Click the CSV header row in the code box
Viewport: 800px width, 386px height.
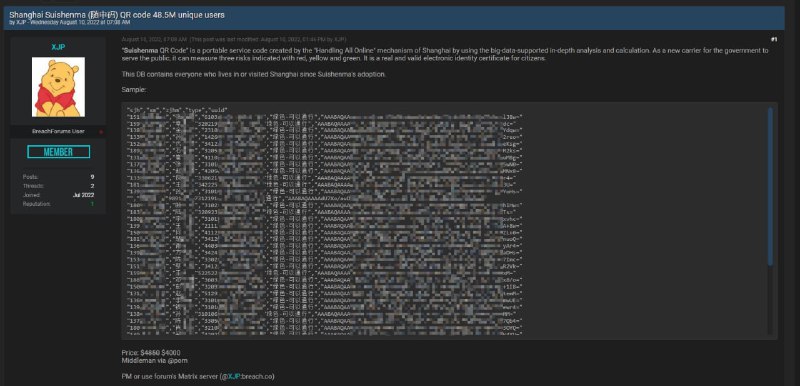coord(177,110)
